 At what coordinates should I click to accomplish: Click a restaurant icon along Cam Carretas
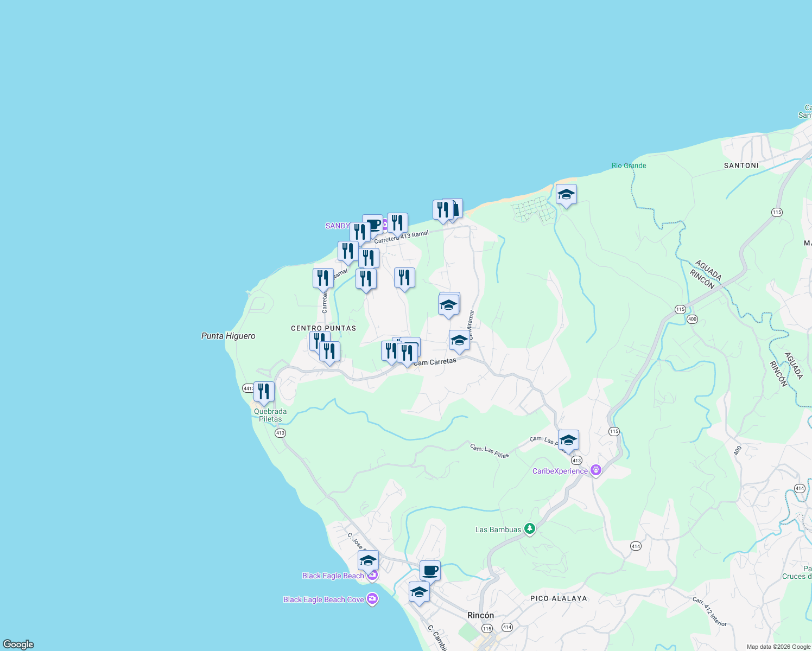407,351
